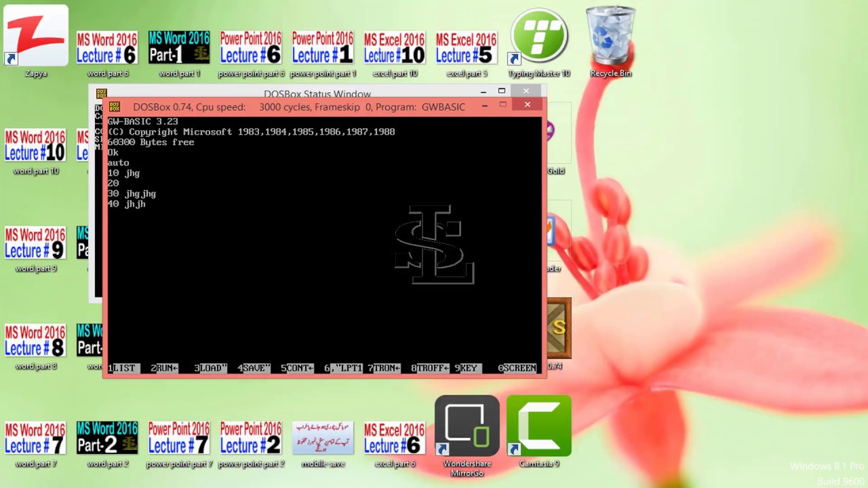Viewport: 868px width, 488px height.
Task: Click the line '30 jhgjhg' in GW-BASIC
Action: coord(132,194)
